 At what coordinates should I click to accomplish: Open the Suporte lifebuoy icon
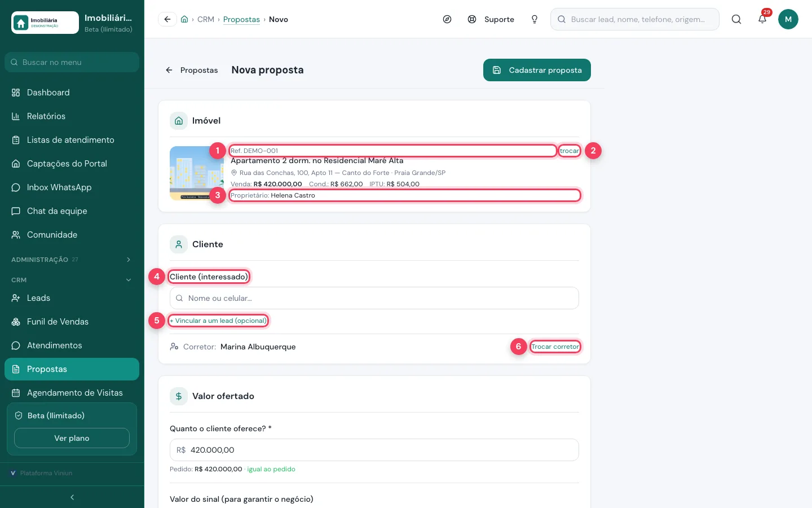(x=472, y=19)
